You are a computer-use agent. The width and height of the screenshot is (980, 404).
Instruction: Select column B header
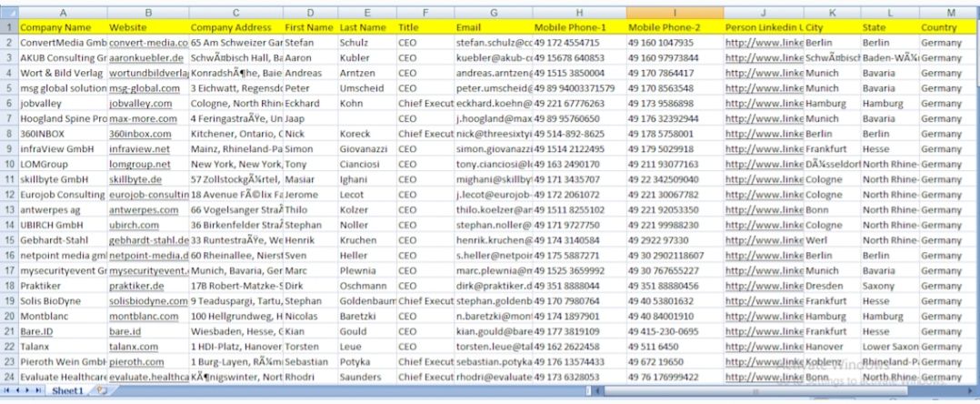(x=147, y=13)
